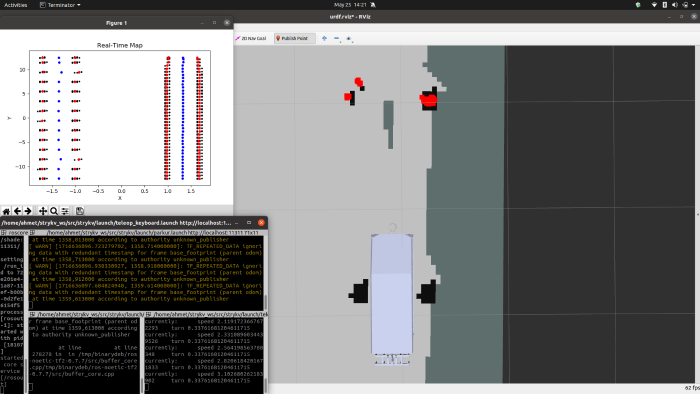Click the blue minus remove-tool icon in RViz
This screenshot has width=700, height=394.
point(337,38)
